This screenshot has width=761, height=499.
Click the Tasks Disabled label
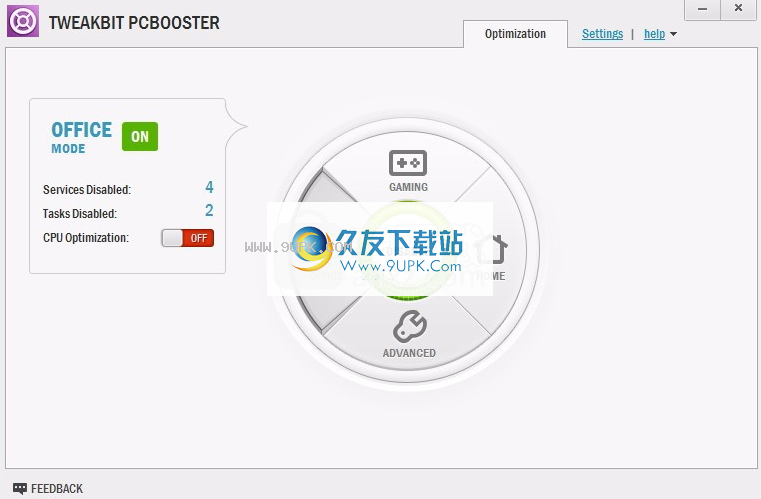[x=80, y=214]
